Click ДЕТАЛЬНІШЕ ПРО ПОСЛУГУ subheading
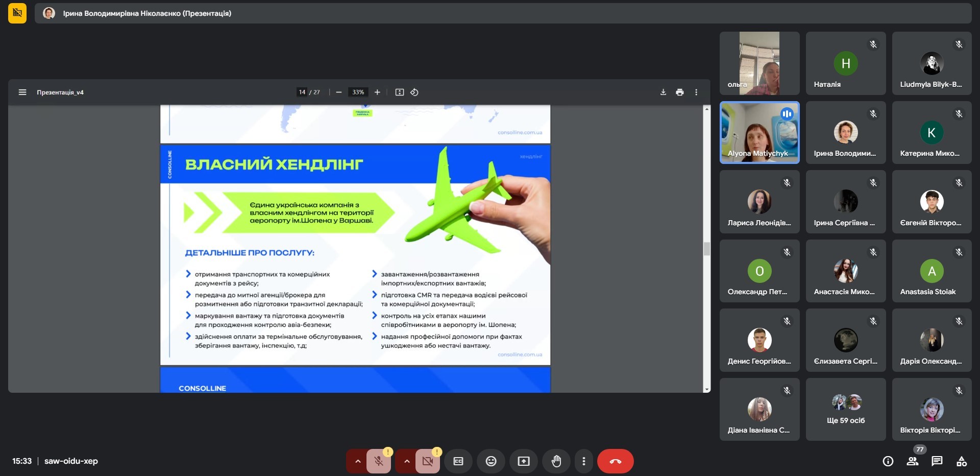 pos(250,253)
